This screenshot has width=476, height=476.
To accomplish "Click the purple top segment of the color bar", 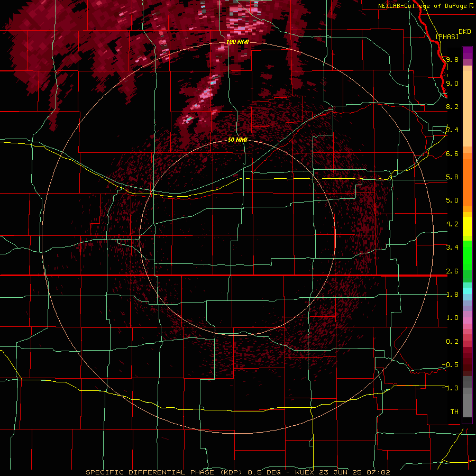I will click(467, 53).
